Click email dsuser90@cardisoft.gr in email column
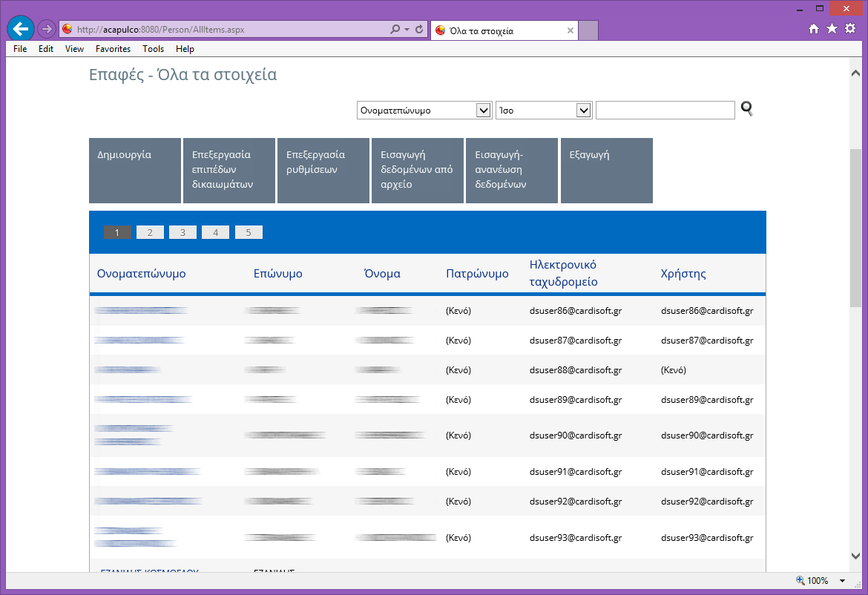 coord(576,435)
